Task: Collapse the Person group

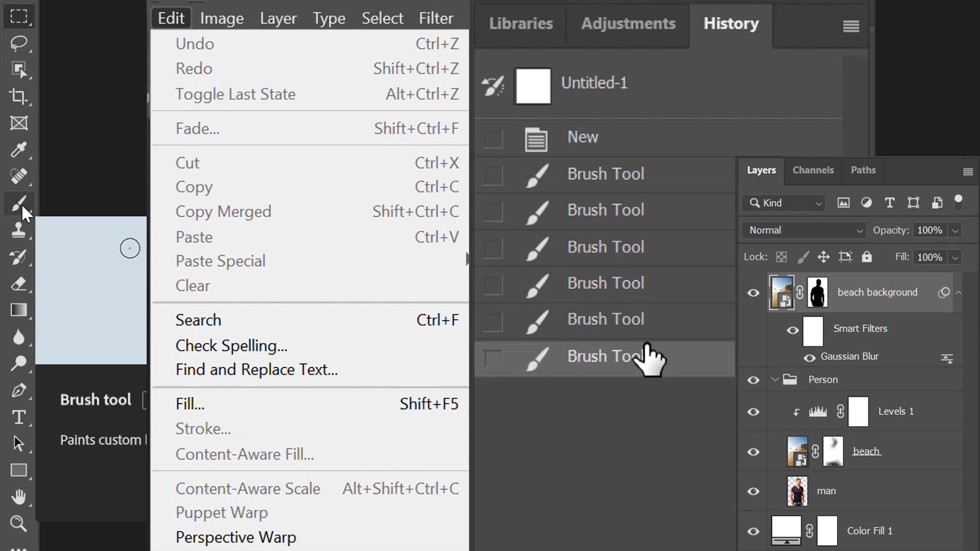Action: [x=776, y=380]
